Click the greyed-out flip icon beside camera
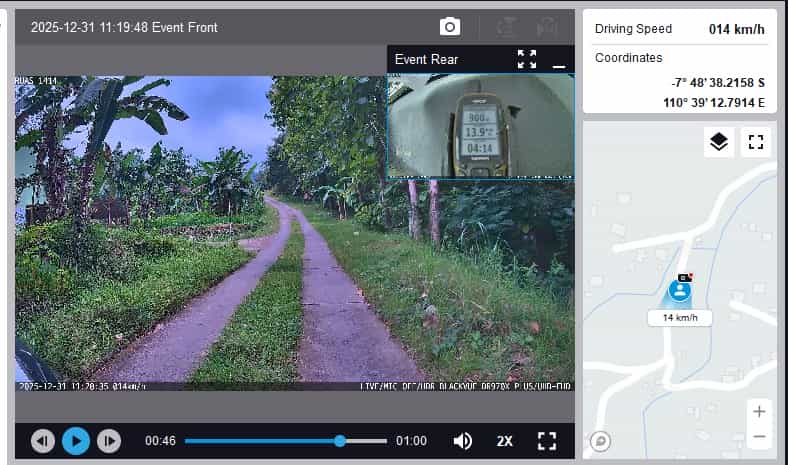Image resolution: width=788 pixels, height=465 pixels. [x=507, y=27]
